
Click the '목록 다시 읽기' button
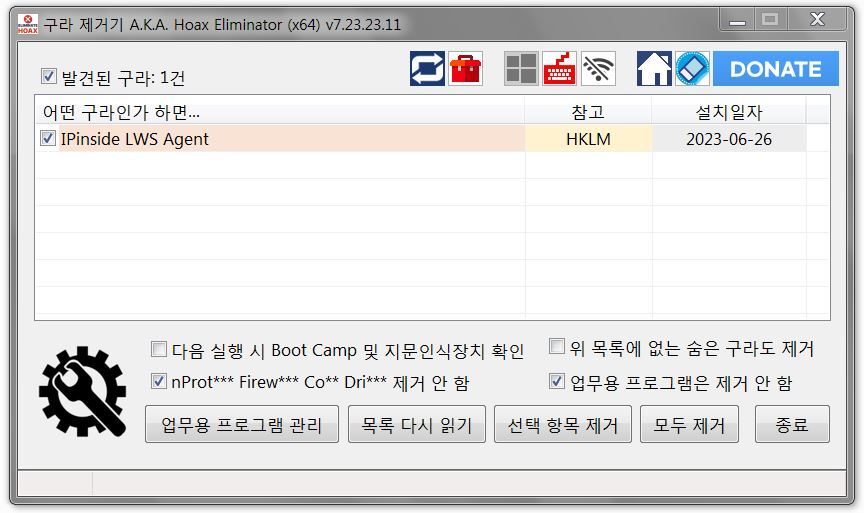click(x=417, y=424)
